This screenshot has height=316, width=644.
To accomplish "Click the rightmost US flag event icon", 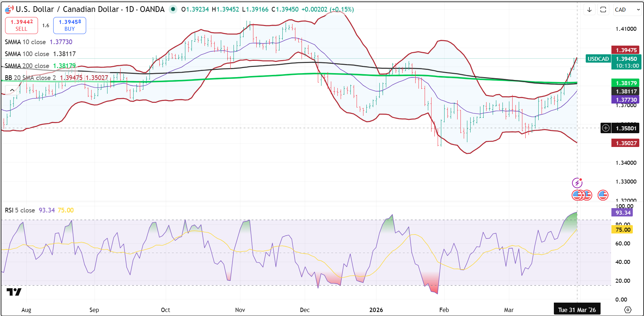I will 603,195.
